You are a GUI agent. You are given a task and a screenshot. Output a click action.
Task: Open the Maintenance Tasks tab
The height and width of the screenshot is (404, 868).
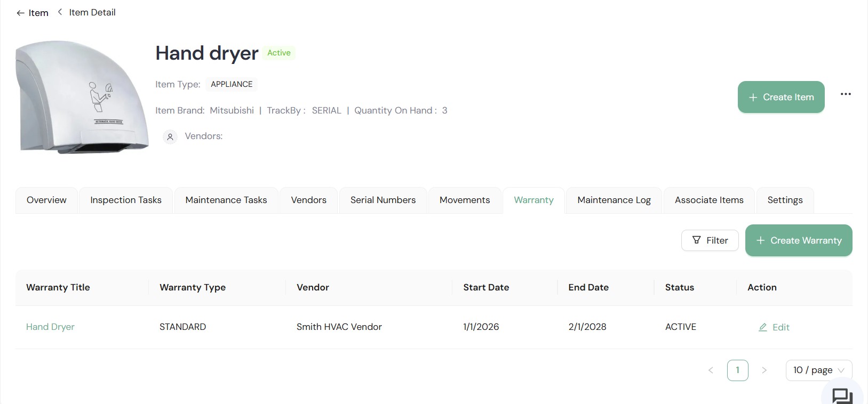(x=226, y=200)
